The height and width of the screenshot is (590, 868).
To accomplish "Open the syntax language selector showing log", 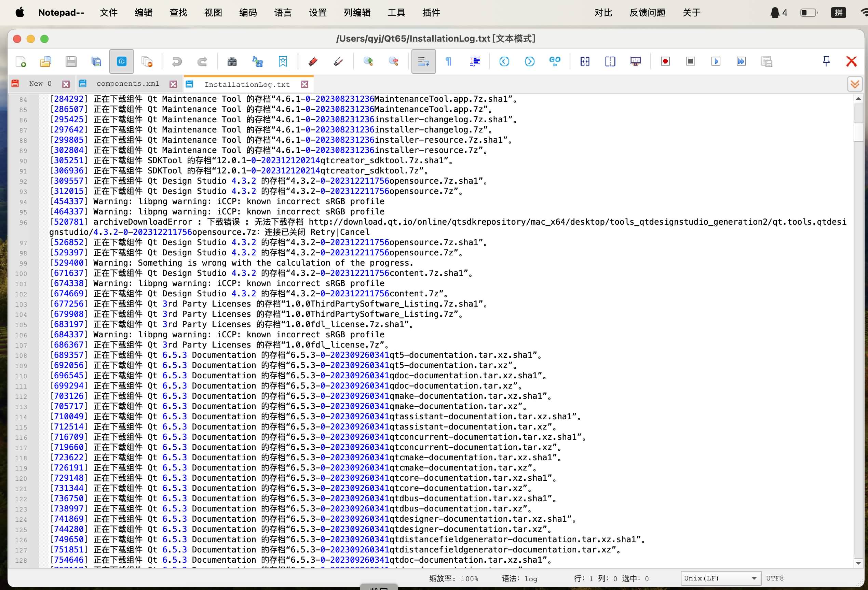I will (530, 578).
